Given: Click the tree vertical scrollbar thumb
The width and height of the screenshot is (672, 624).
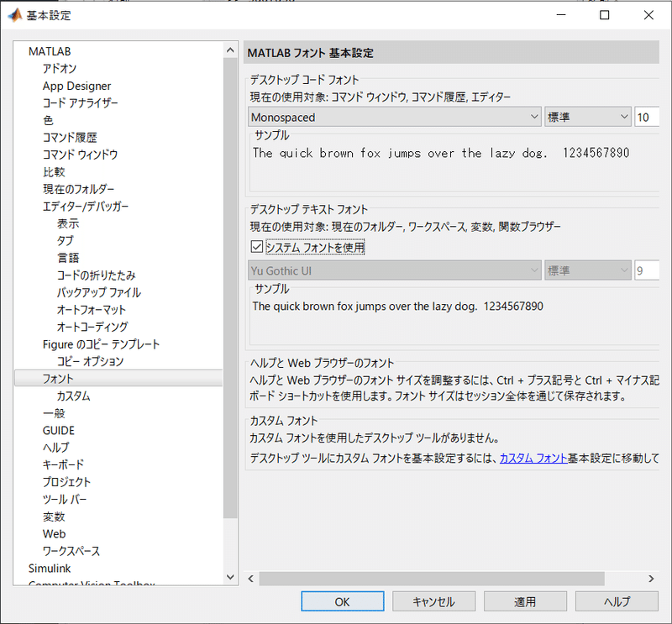Looking at the screenshot, I should pyautogui.click(x=230, y=288).
